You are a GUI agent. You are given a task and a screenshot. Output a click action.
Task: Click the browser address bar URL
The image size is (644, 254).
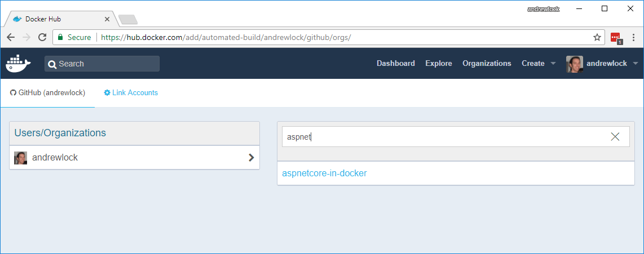coord(226,37)
